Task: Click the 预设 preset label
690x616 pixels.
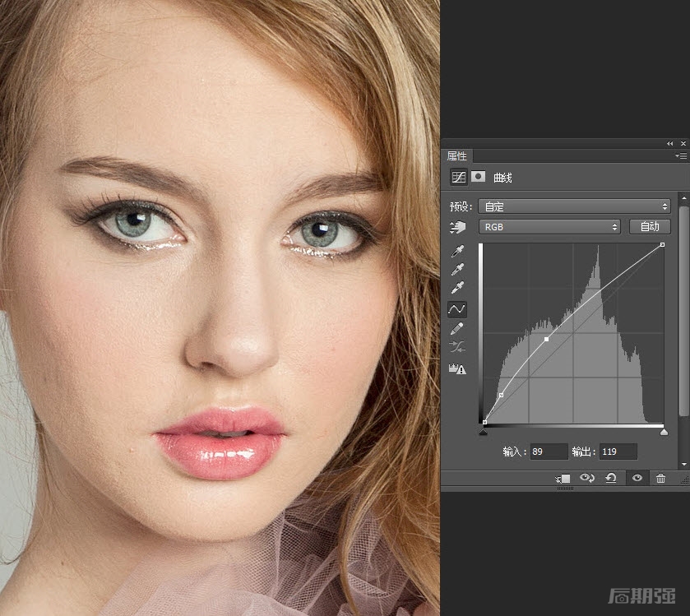Action: coord(461,206)
